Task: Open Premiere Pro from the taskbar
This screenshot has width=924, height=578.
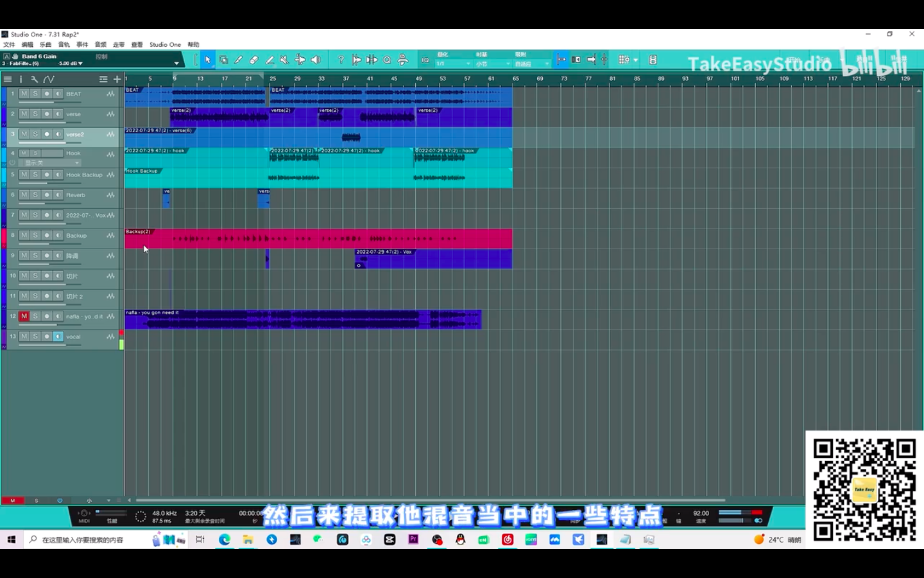Action: pyautogui.click(x=413, y=539)
